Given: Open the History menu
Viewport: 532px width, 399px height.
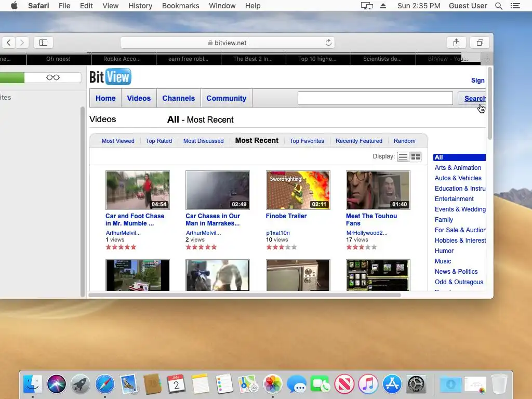Looking at the screenshot, I should point(140,6).
